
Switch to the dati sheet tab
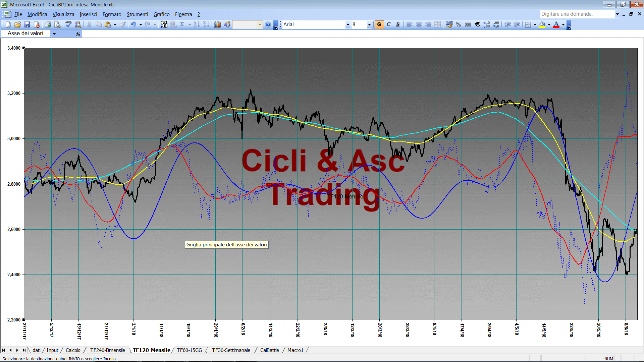click(37, 350)
